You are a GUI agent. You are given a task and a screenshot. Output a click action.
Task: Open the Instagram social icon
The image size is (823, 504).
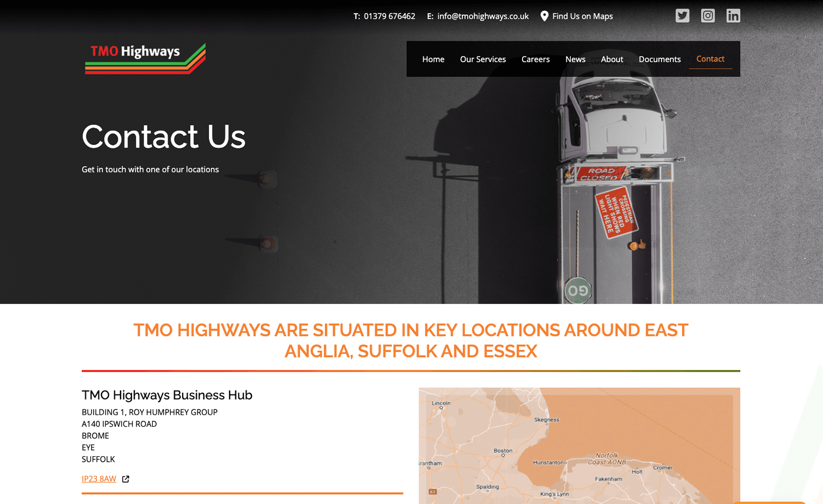(708, 16)
